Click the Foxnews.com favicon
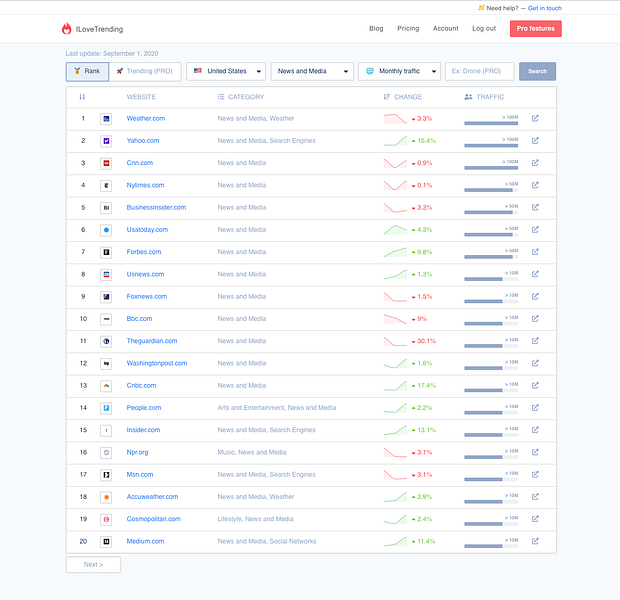 106,297
